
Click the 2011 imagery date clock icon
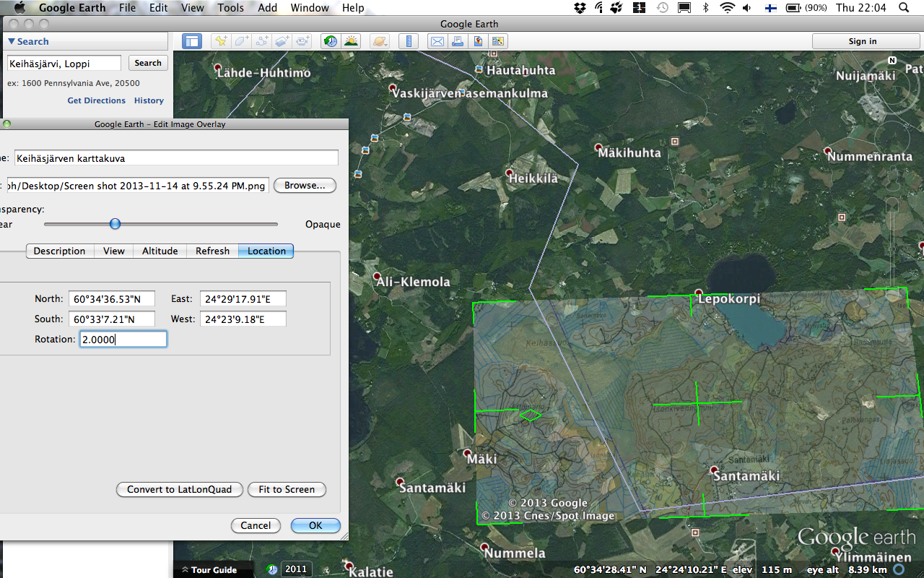272,569
